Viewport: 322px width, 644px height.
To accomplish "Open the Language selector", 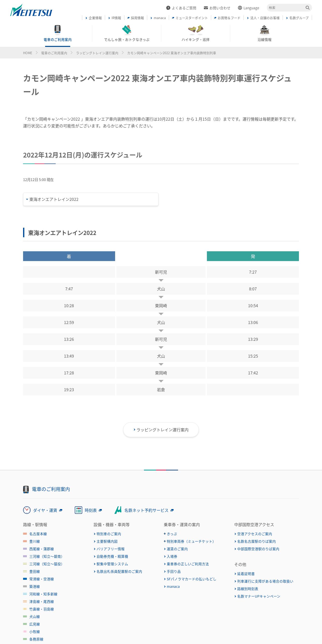I will (249, 8).
